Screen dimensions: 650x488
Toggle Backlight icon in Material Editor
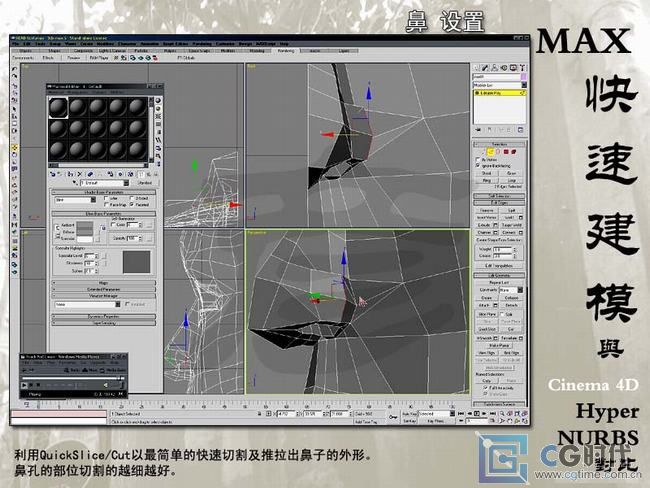tap(158, 109)
